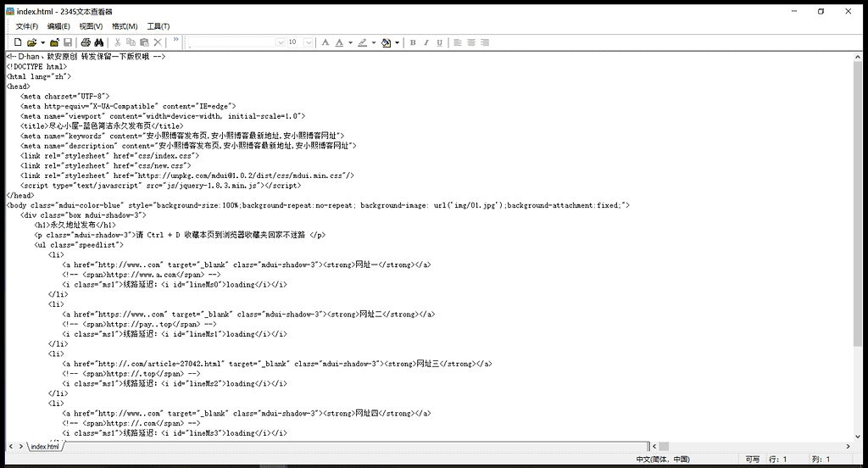
Task: Click the horizontal scrollbar right arrow
Action: [848, 446]
